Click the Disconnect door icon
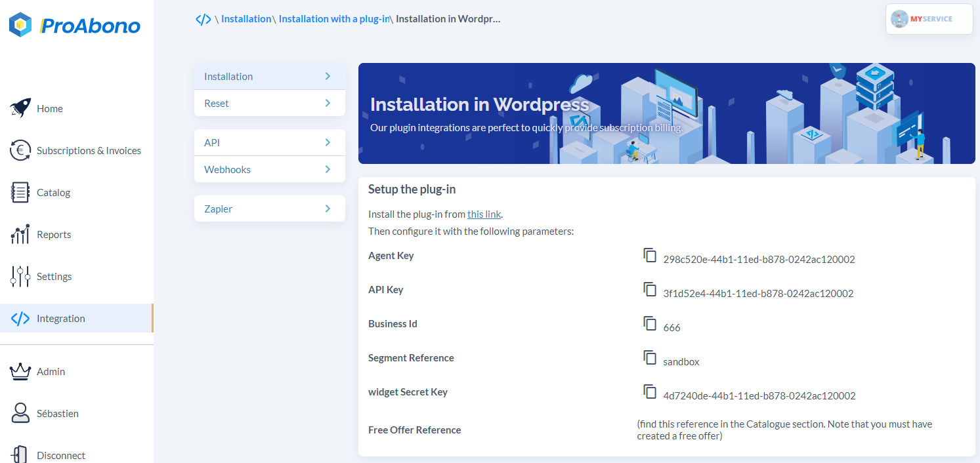Viewport: 980px width, 463px height. tap(20, 454)
